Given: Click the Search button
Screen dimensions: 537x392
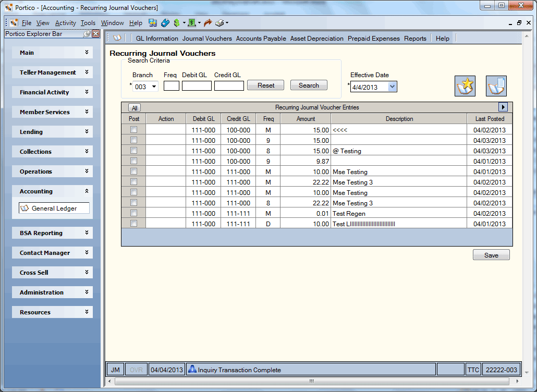Looking at the screenshot, I should tap(309, 85).
